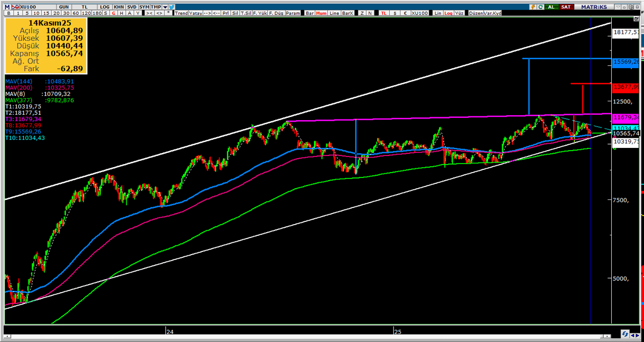Image resolution: width=644 pixels, height=342 pixels.
Task: Select 'Mum' candlestick chart type
Action: (322, 13)
